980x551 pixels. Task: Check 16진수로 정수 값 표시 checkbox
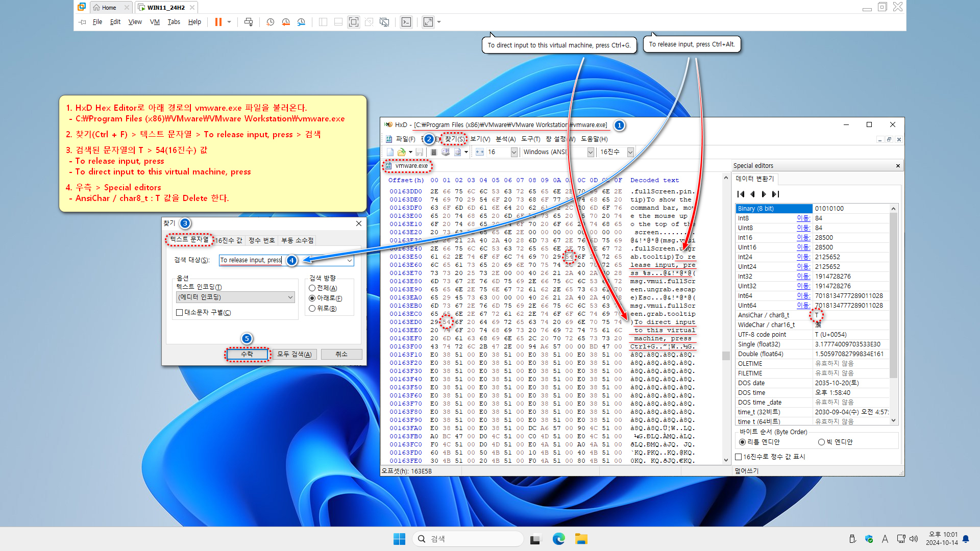point(739,457)
